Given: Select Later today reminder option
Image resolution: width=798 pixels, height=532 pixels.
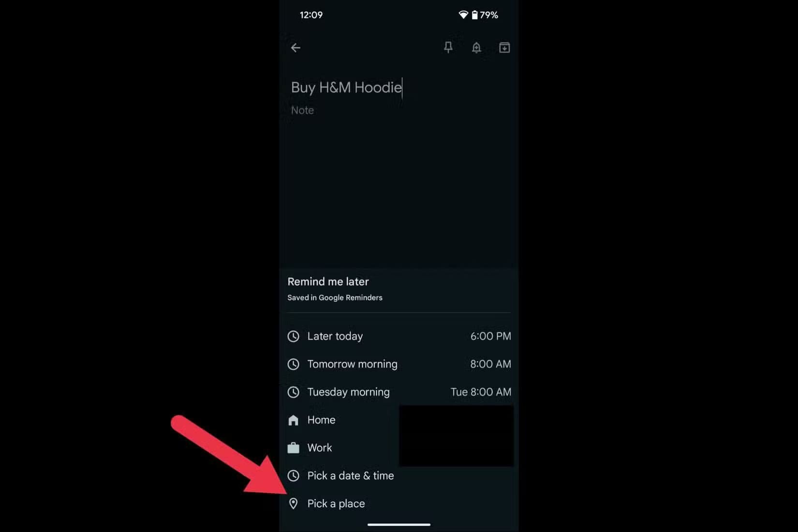Looking at the screenshot, I should pos(399,336).
